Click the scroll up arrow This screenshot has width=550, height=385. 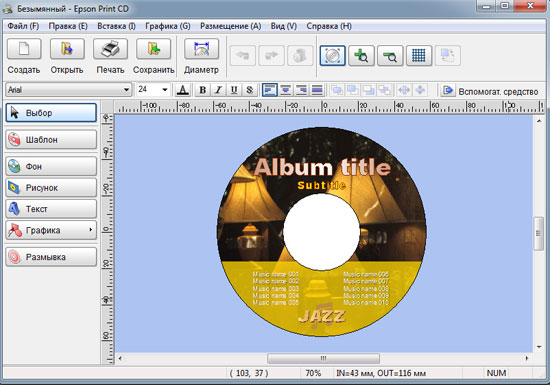point(539,121)
